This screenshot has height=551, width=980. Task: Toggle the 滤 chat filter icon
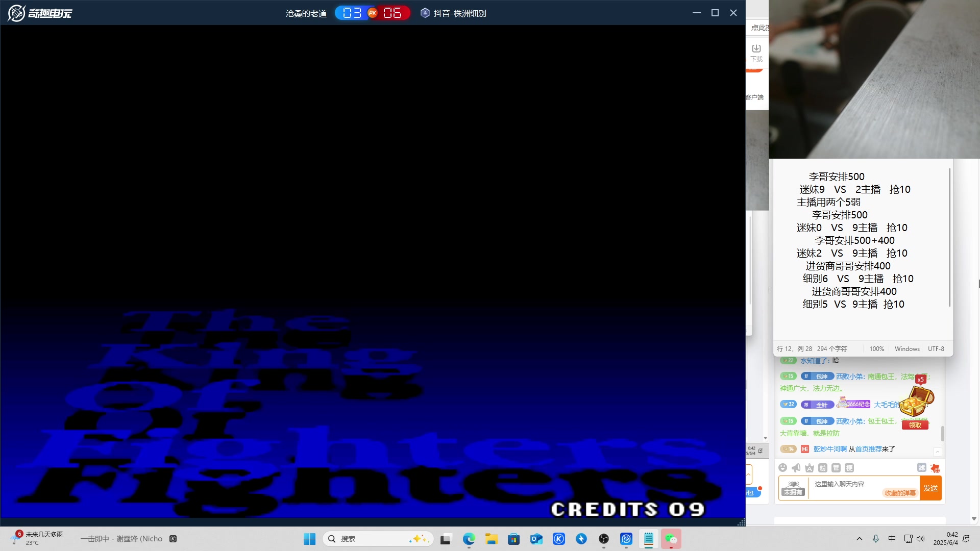click(921, 468)
